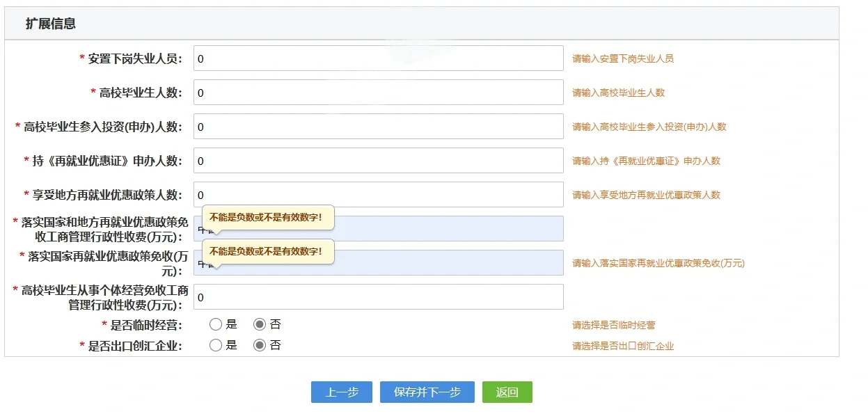Click the 高校毕业生从事个体经营免收工商管理行政性收费 input

coord(378,297)
